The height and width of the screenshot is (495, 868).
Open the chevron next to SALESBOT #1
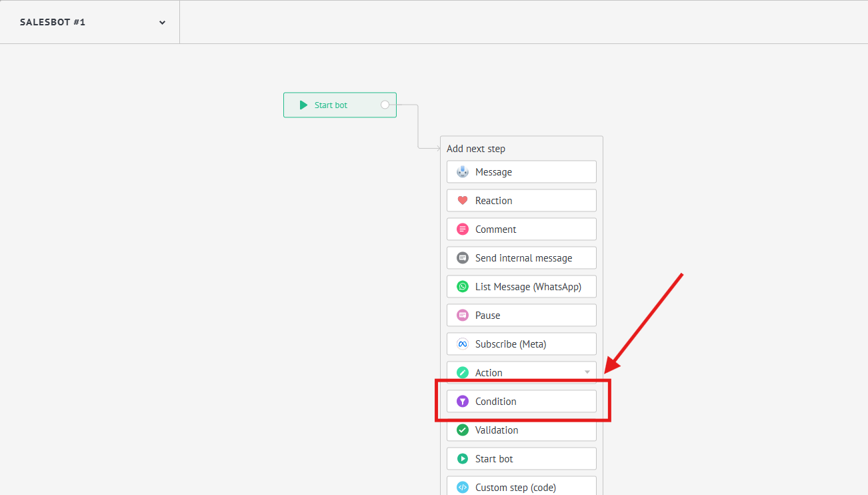pyautogui.click(x=162, y=23)
